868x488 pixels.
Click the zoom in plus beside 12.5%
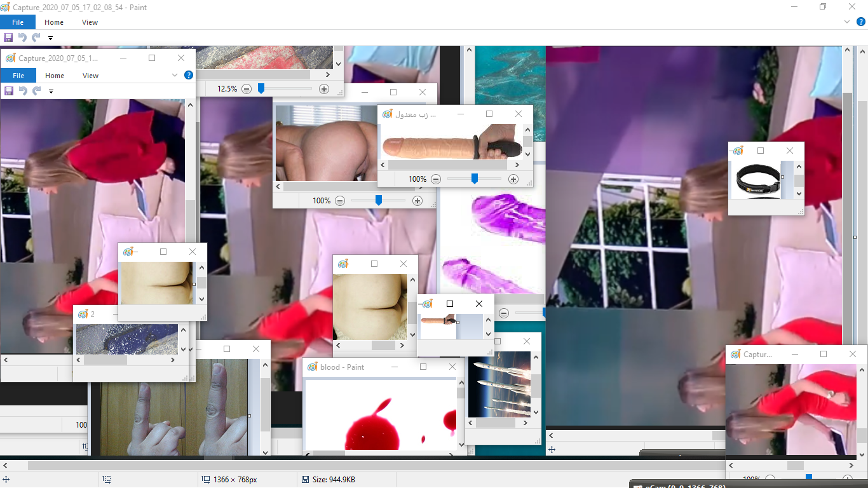coord(324,89)
